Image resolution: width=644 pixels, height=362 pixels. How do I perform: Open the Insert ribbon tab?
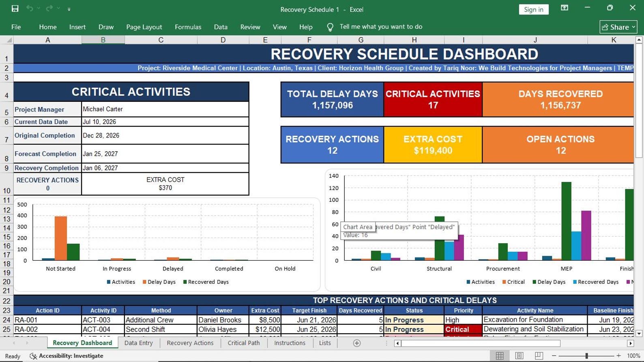(77, 27)
